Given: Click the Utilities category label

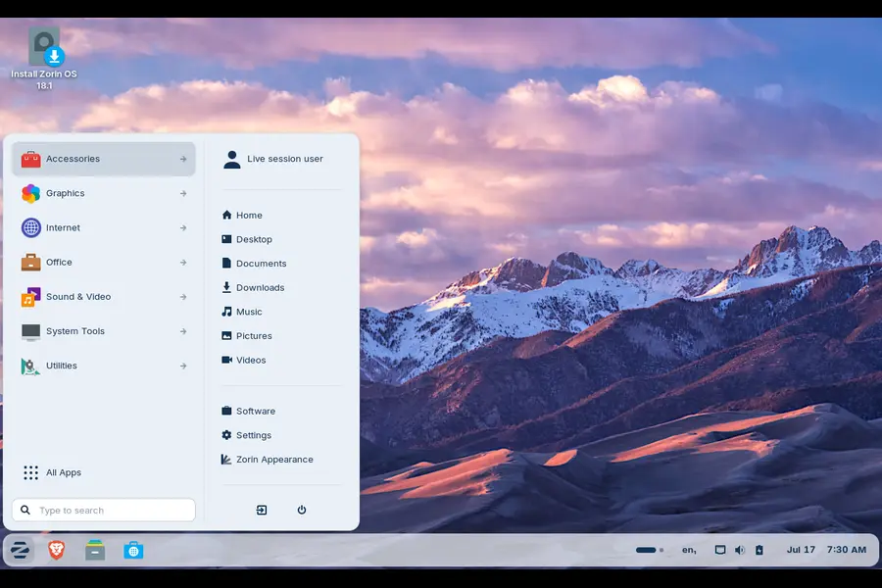Looking at the screenshot, I should tap(62, 366).
